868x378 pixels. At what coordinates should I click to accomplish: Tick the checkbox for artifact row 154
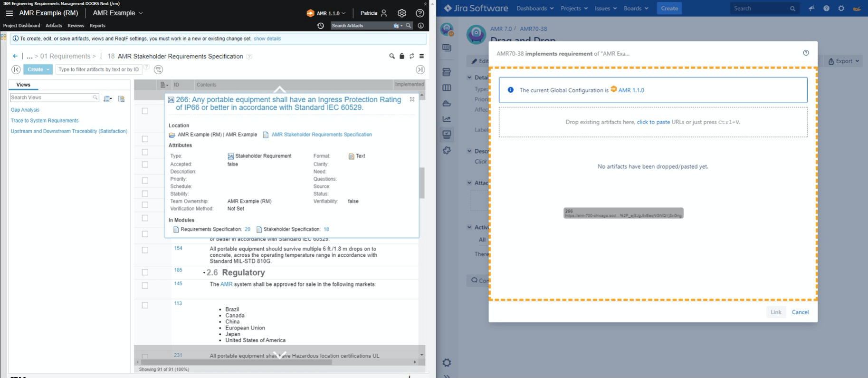point(145,250)
